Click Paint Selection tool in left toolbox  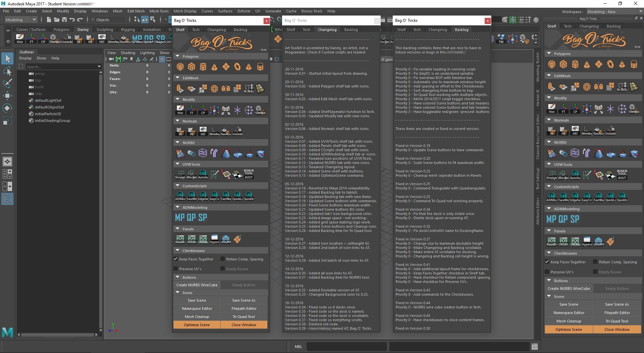(7, 83)
